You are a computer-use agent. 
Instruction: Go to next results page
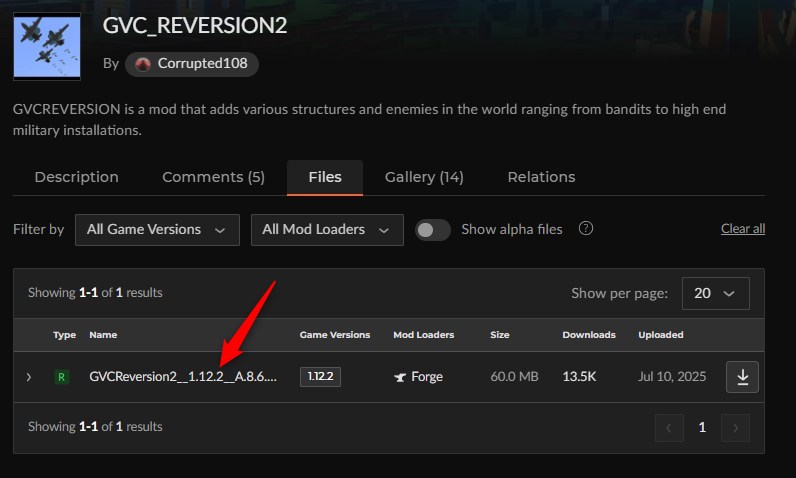pos(735,428)
